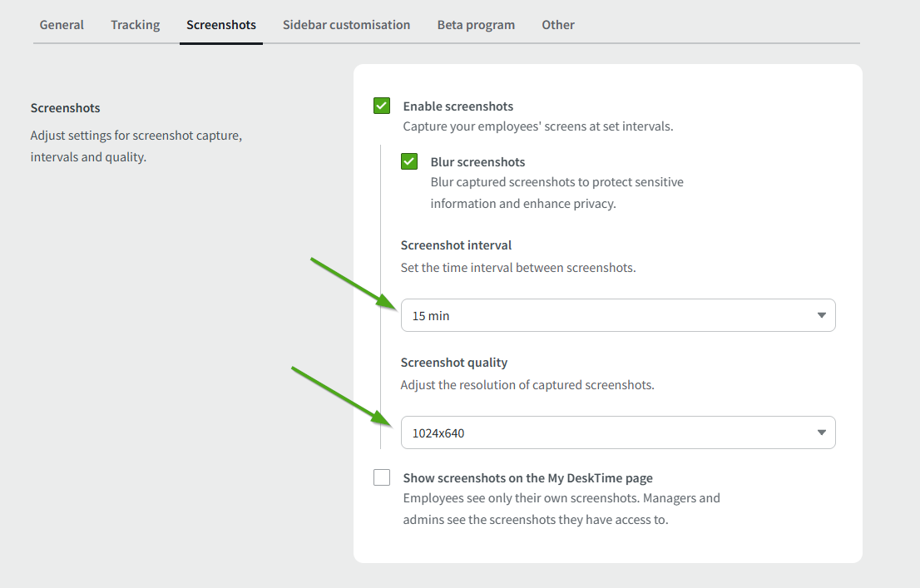Click the Screenshot quality heading
This screenshot has width=920, height=588.
point(453,363)
